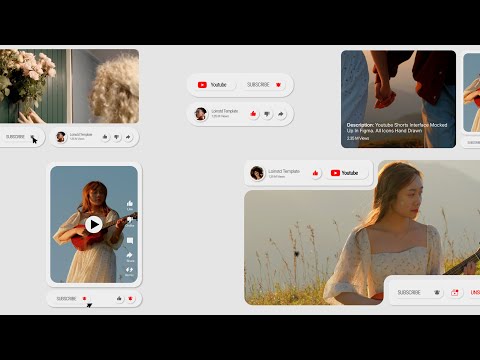Screen dimensions: 480x360
Task: Click the red thumbs-up in the center pill
Action: coord(253,114)
